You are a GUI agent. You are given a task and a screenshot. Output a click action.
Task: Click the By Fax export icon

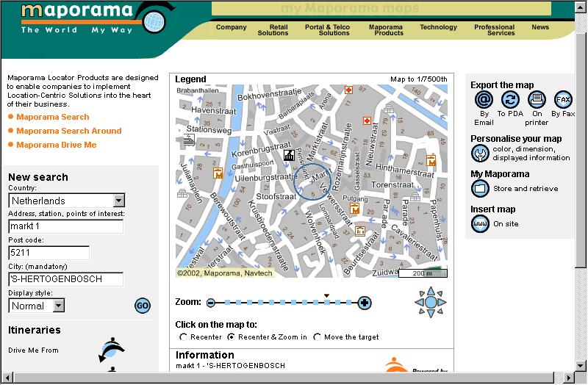(563, 100)
